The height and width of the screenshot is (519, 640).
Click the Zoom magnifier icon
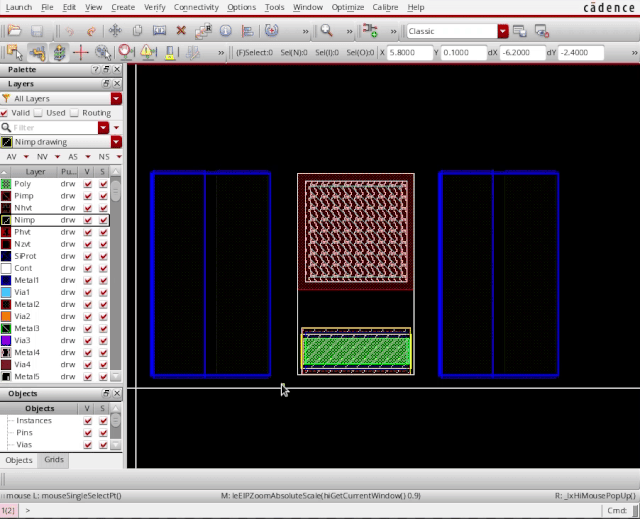(326, 31)
